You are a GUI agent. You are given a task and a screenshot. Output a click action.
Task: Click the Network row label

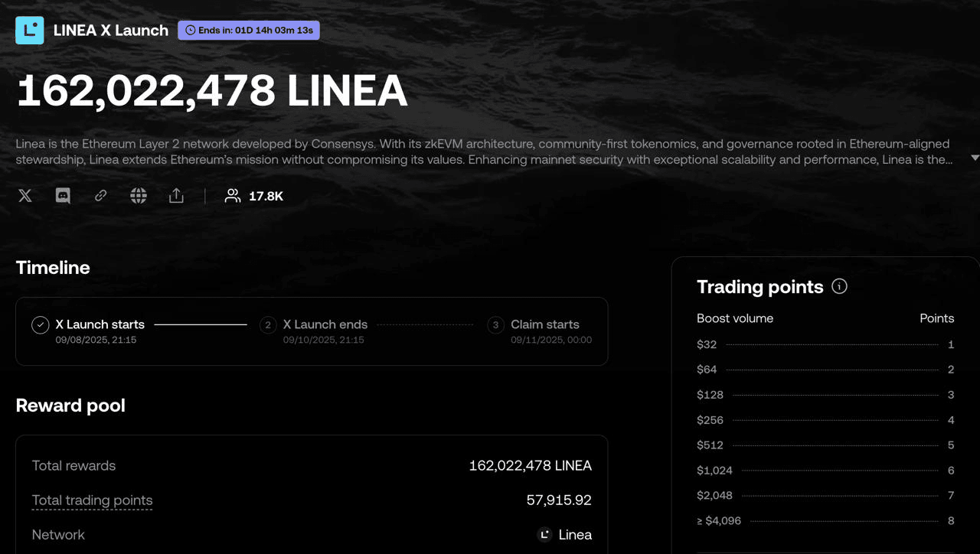[x=58, y=535]
